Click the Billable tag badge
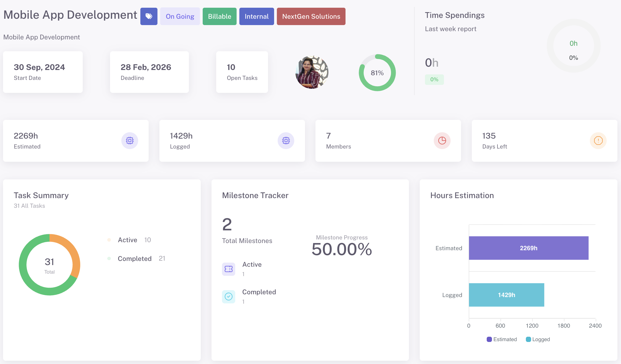The height and width of the screenshot is (364, 621). [x=220, y=16]
